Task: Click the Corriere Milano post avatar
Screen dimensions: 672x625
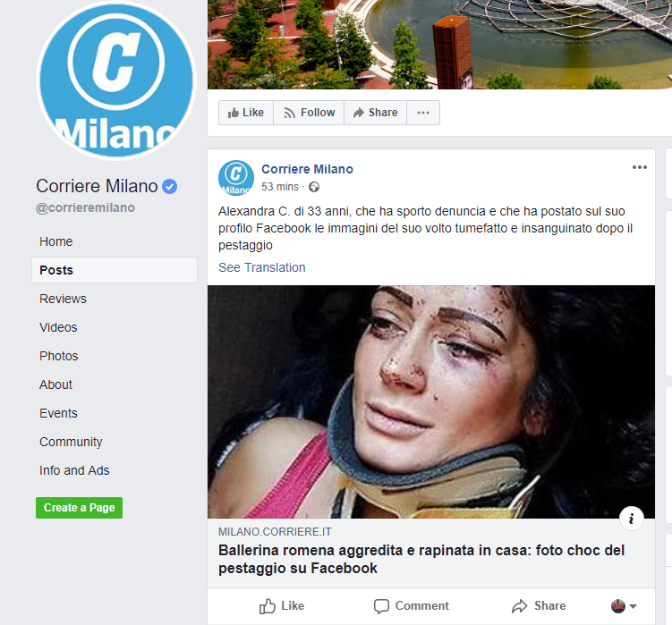Action: click(236, 178)
